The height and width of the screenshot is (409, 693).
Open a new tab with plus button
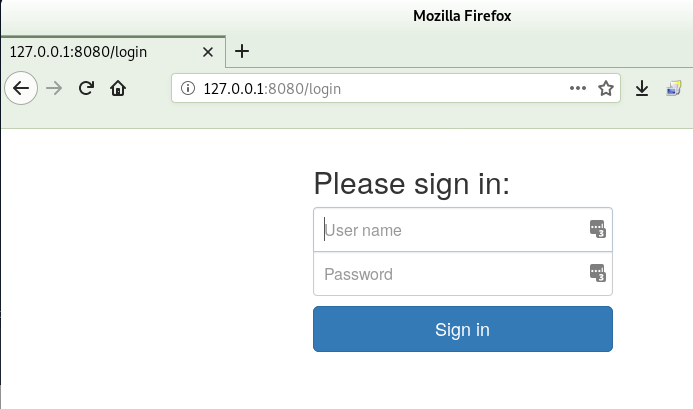click(242, 51)
